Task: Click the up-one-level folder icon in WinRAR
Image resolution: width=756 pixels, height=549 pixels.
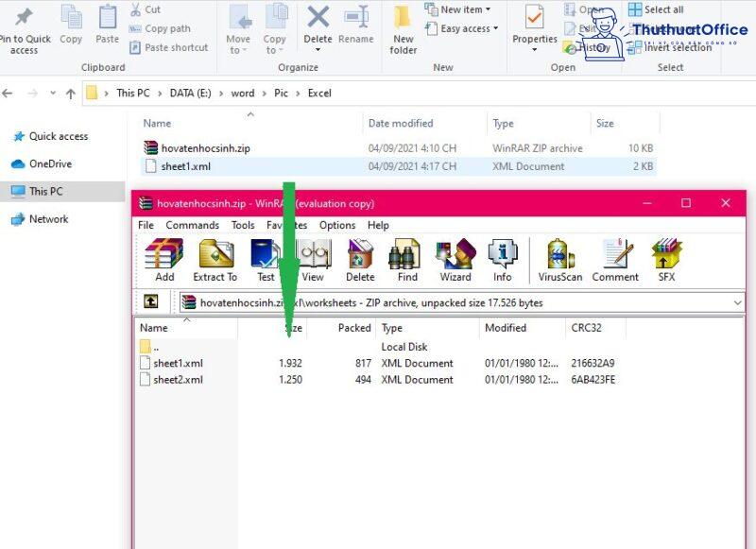Action: [149, 301]
